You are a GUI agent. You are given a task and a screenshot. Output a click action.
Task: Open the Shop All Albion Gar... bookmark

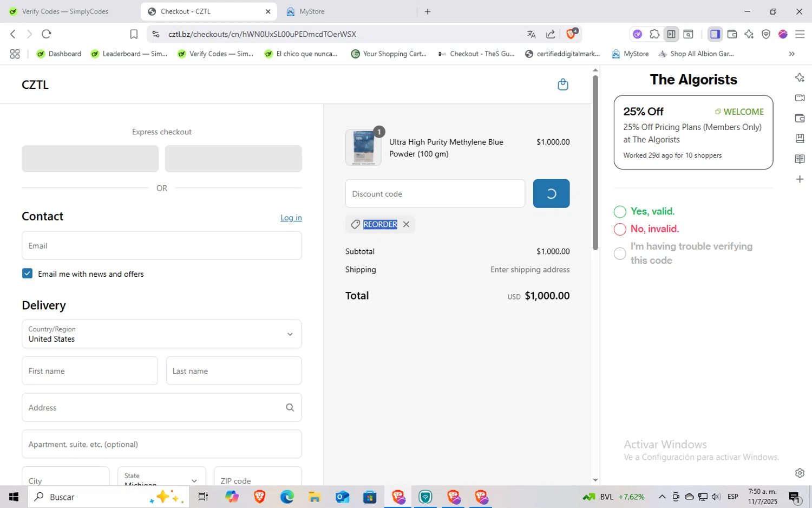[x=696, y=54]
